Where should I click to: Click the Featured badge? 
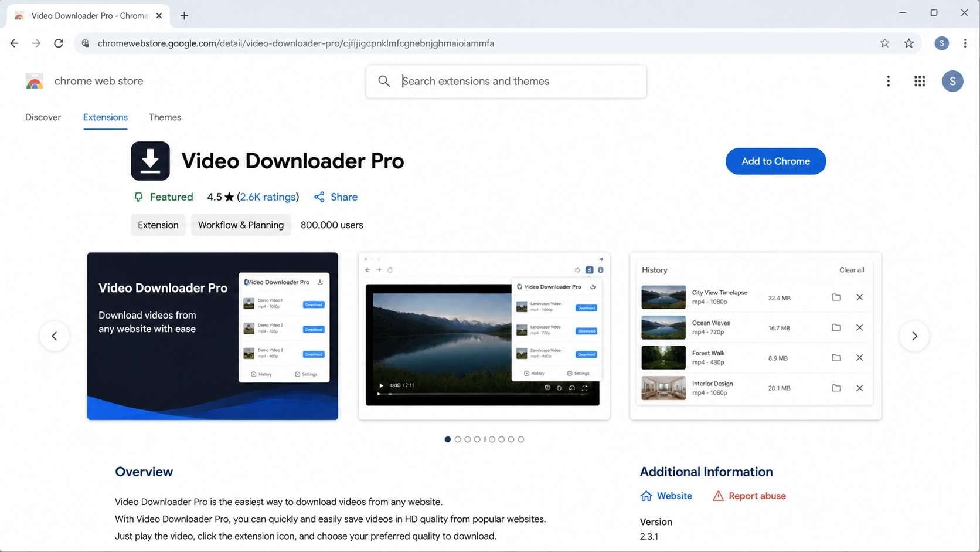[164, 197]
